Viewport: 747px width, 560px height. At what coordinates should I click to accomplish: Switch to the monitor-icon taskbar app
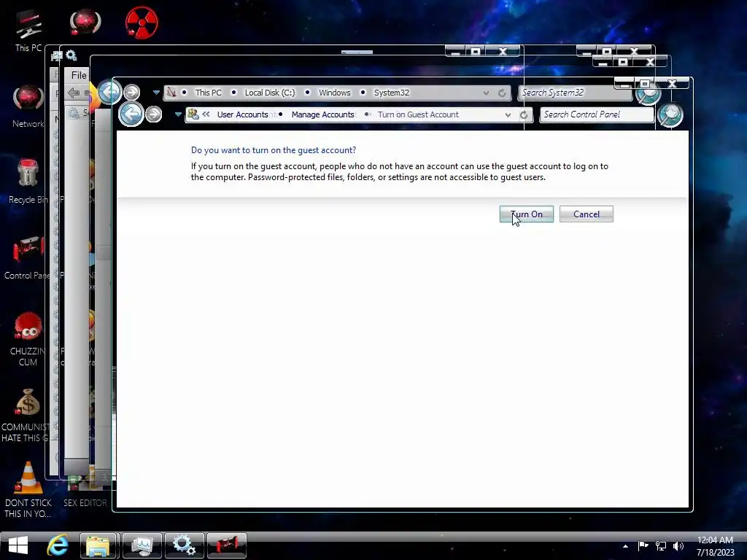(142, 545)
